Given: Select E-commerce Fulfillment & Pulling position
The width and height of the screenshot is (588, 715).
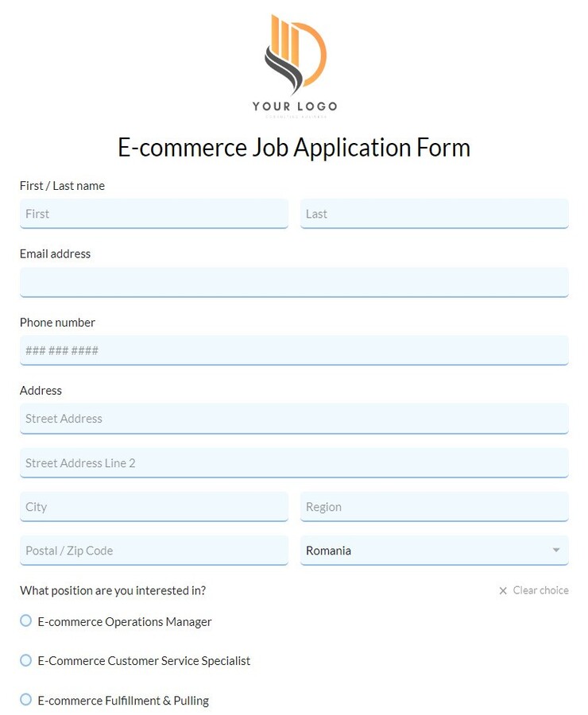Looking at the screenshot, I should tap(25, 699).
